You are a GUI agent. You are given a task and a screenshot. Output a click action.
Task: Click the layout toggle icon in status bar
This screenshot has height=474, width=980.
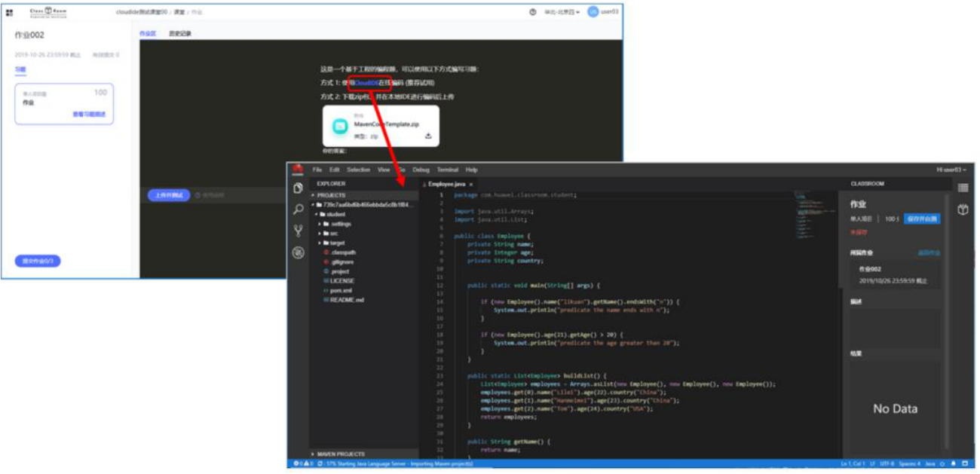[965, 463]
